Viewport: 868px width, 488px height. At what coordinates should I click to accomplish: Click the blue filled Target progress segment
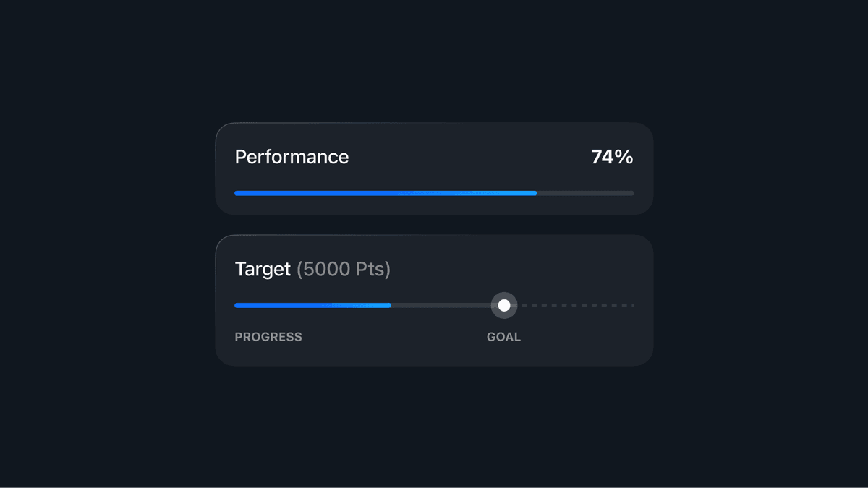tap(312, 305)
